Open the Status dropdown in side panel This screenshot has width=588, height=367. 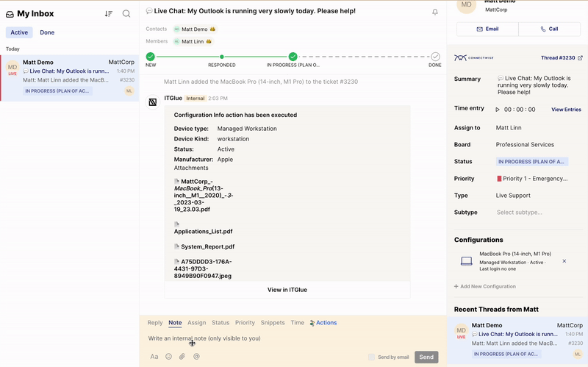[531, 162]
